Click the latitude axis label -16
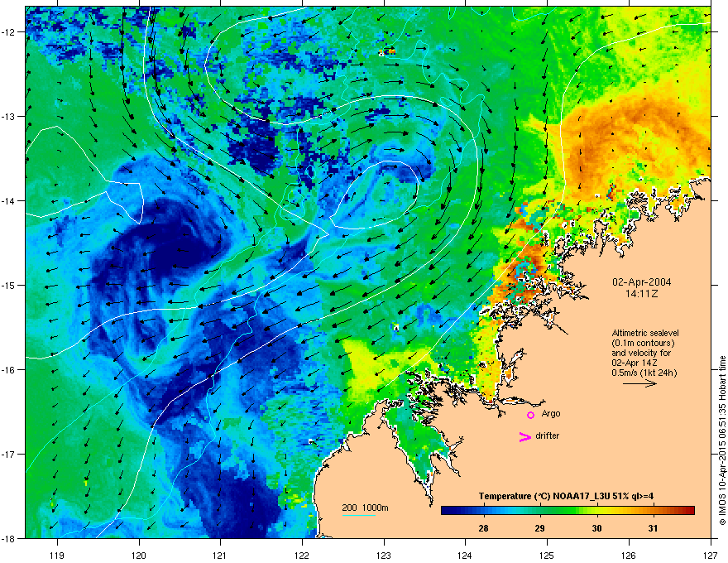Image resolution: width=728 pixels, height=563 pixels. (x=9, y=370)
